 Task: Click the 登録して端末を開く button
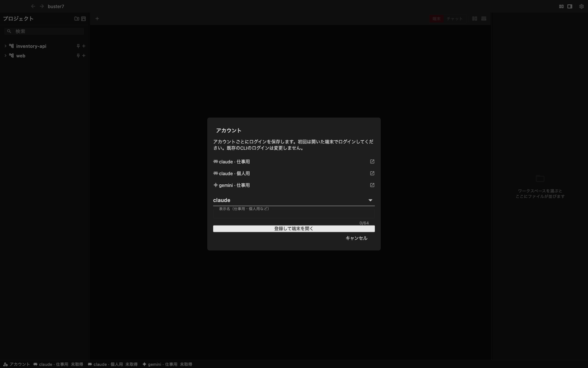(294, 229)
